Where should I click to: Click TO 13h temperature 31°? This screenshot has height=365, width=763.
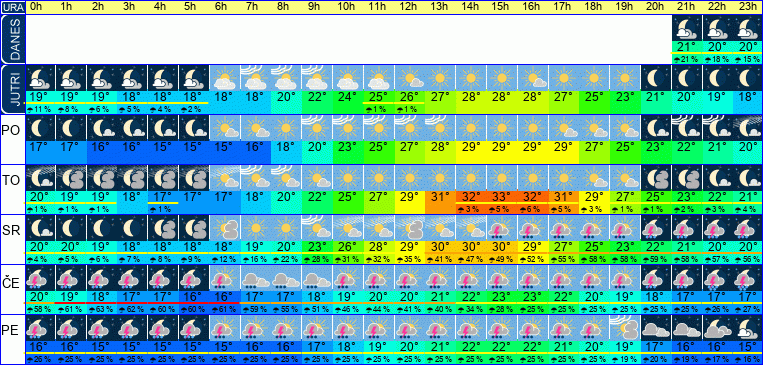tap(440, 197)
